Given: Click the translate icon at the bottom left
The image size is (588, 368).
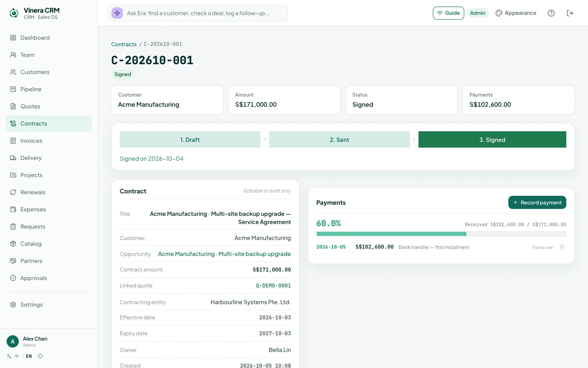Looking at the screenshot, I should [9, 356].
